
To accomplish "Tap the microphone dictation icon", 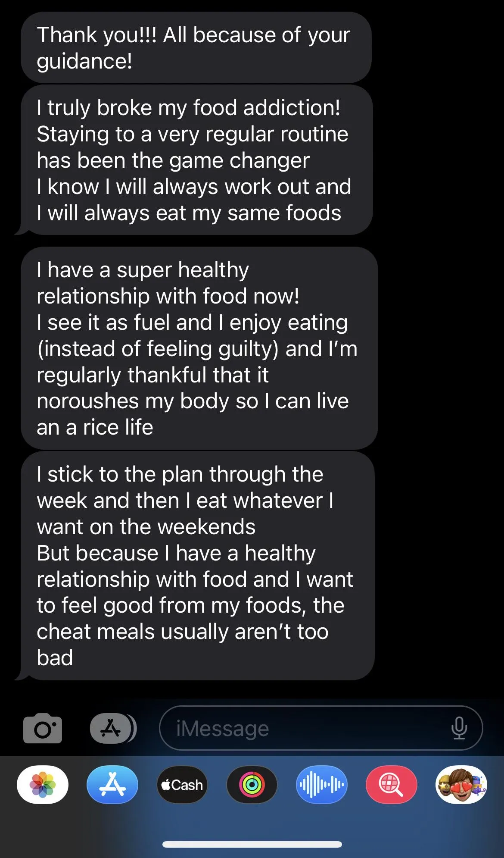I will tap(459, 728).
